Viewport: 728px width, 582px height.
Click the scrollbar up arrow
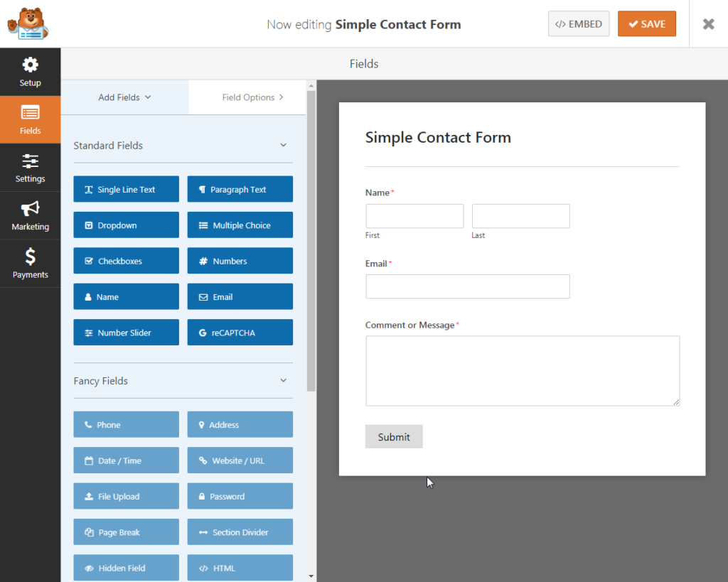(311, 86)
